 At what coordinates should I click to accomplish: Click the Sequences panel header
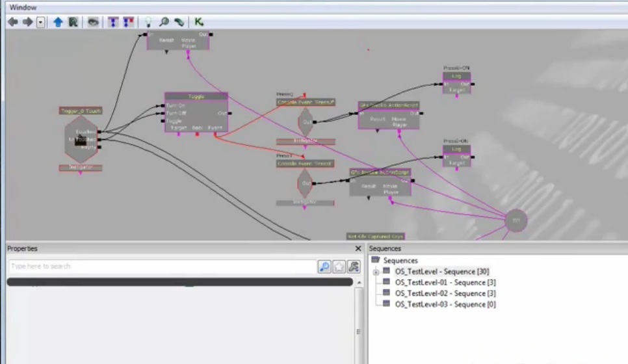385,249
